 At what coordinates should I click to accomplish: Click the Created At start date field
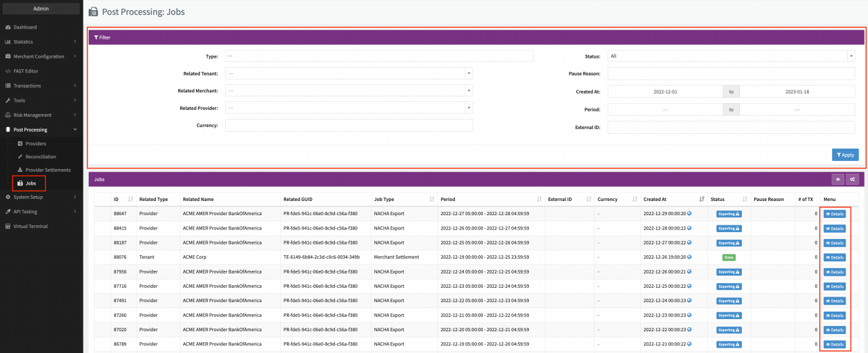pos(665,92)
